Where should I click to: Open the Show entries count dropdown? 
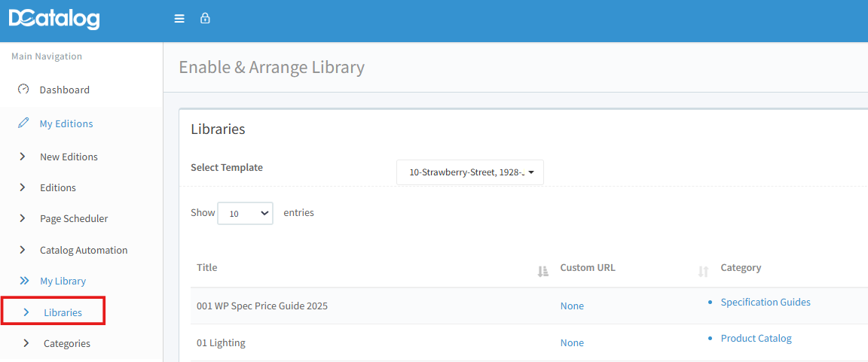pos(245,213)
